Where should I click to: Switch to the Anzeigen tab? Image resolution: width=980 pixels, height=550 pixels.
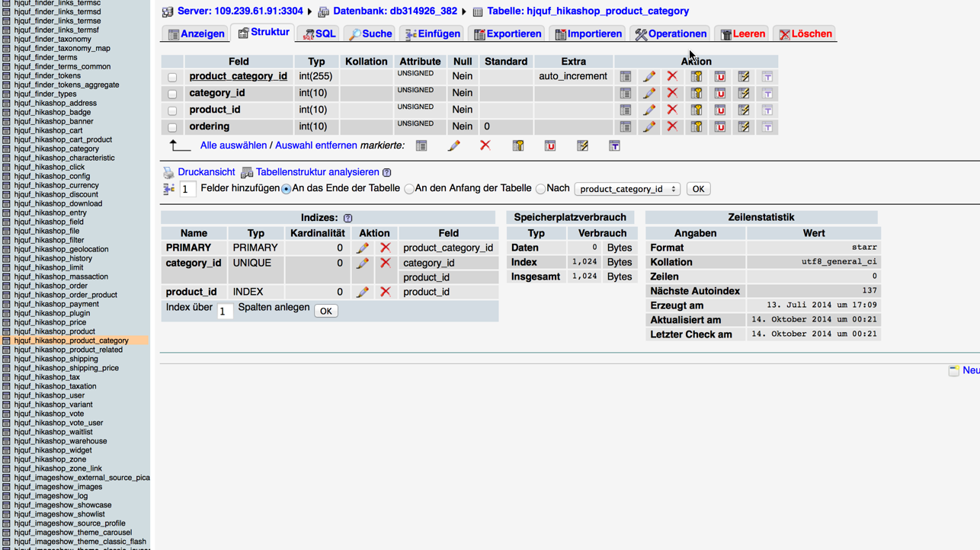click(196, 34)
